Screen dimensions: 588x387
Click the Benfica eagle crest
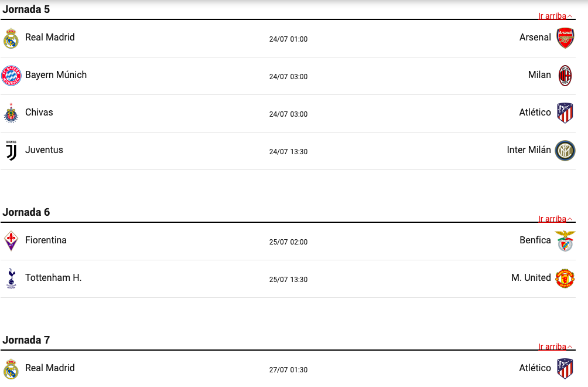565,241
